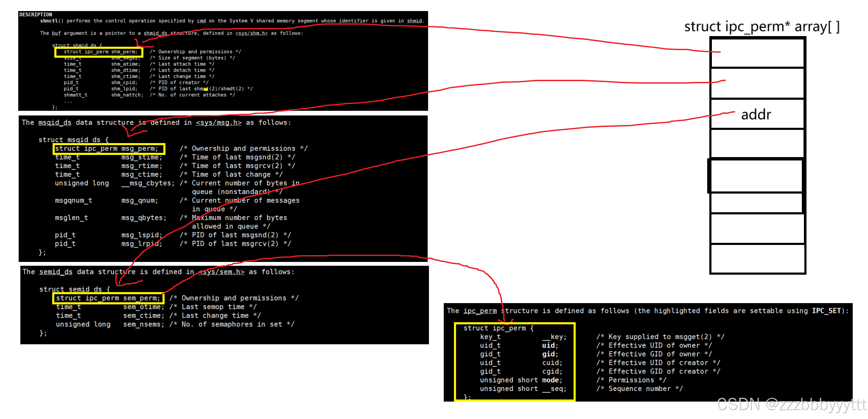This screenshot has height=419, width=868.
Task: Click the 'struct ipc_perm {' line
Action: tap(498, 328)
